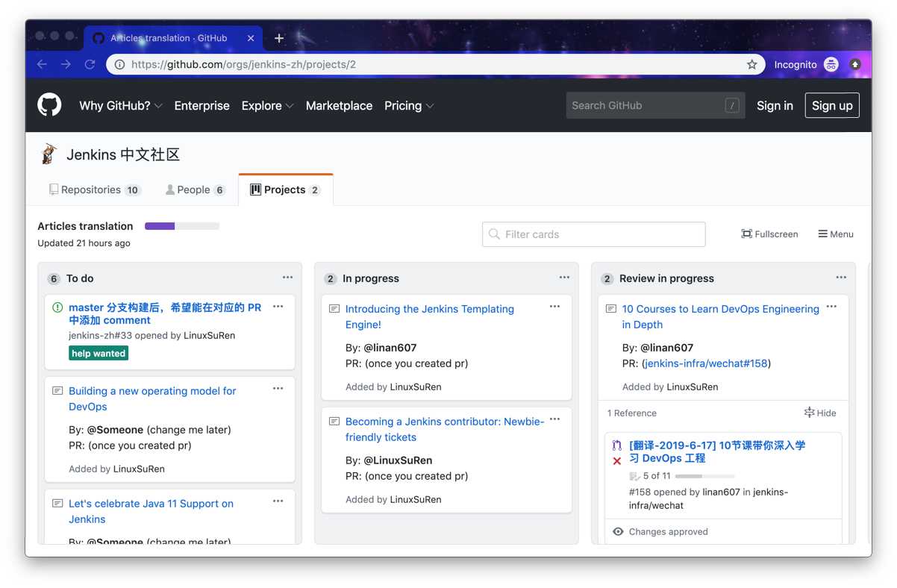Click the GitHub Octocat logo
897x588 pixels.
50,105
